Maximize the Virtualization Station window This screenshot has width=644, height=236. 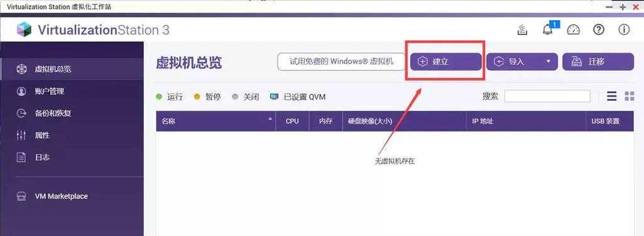(623, 6)
